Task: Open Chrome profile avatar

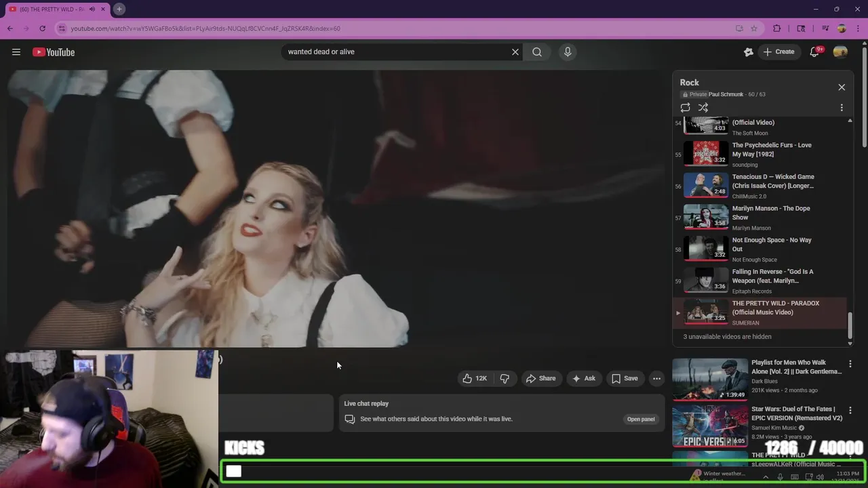Action: [842, 28]
